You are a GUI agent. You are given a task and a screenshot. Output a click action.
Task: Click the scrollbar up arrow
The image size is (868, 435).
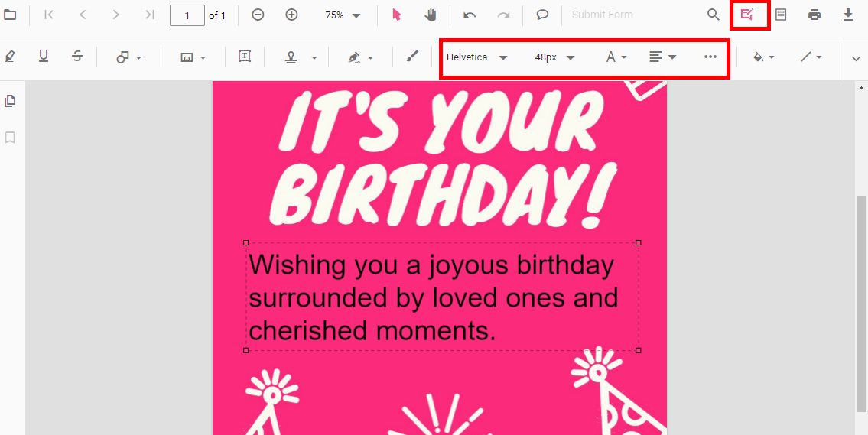pos(861,88)
